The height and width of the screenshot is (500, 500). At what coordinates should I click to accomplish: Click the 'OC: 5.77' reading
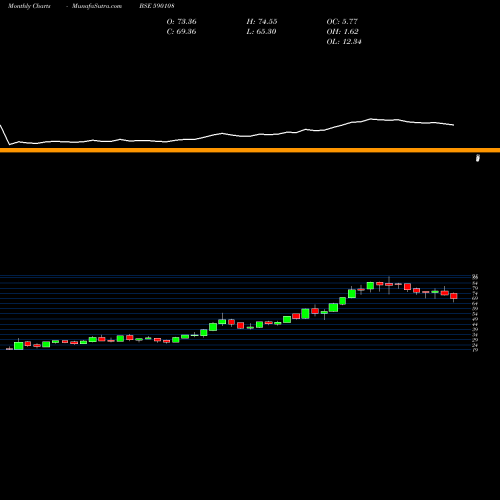pyautogui.click(x=342, y=22)
